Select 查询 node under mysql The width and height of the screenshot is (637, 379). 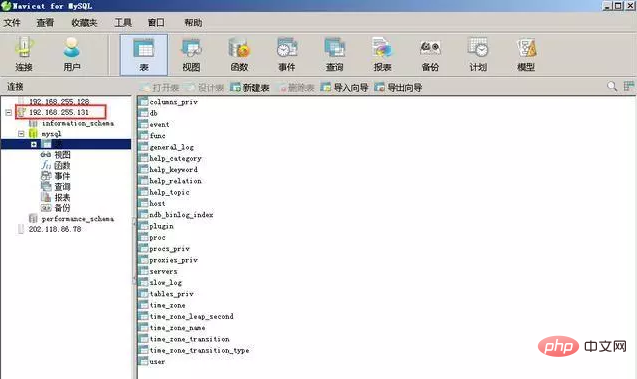coord(62,187)
